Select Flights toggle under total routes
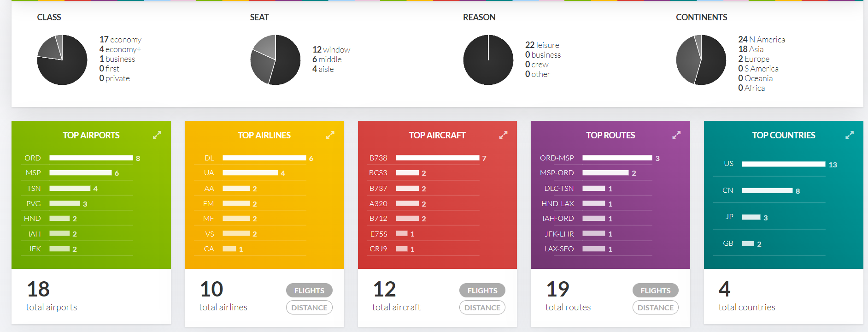 (656, 290)
